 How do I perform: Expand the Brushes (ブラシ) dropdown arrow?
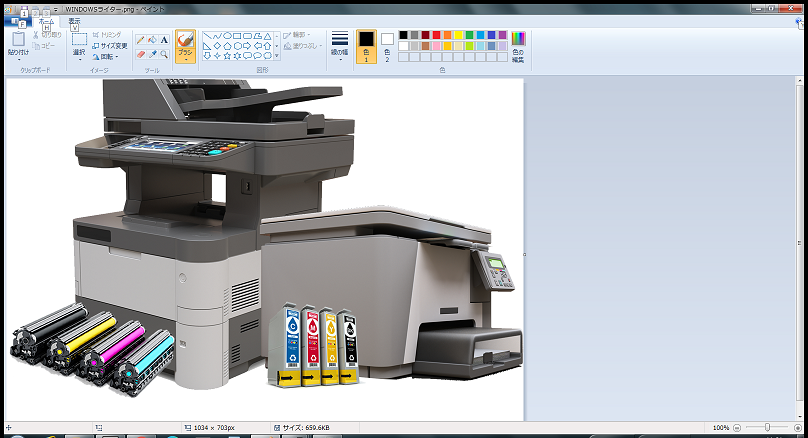tap(185, 59)
